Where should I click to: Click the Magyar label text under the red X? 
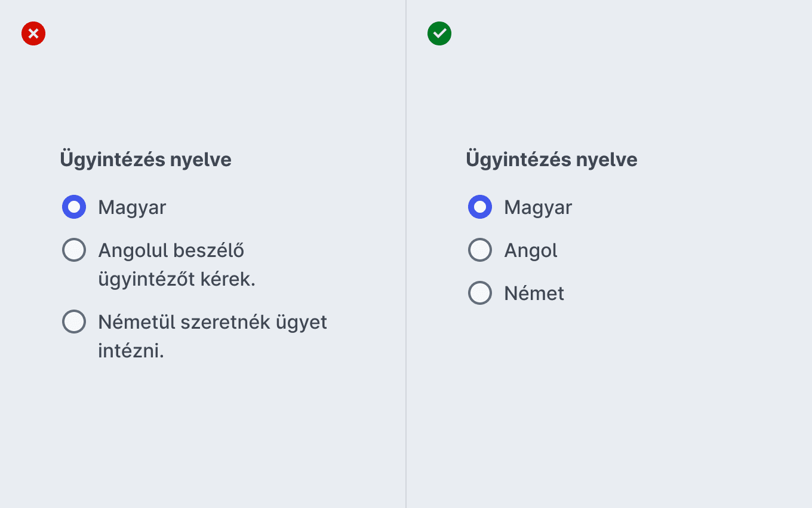tap(132, 208)
